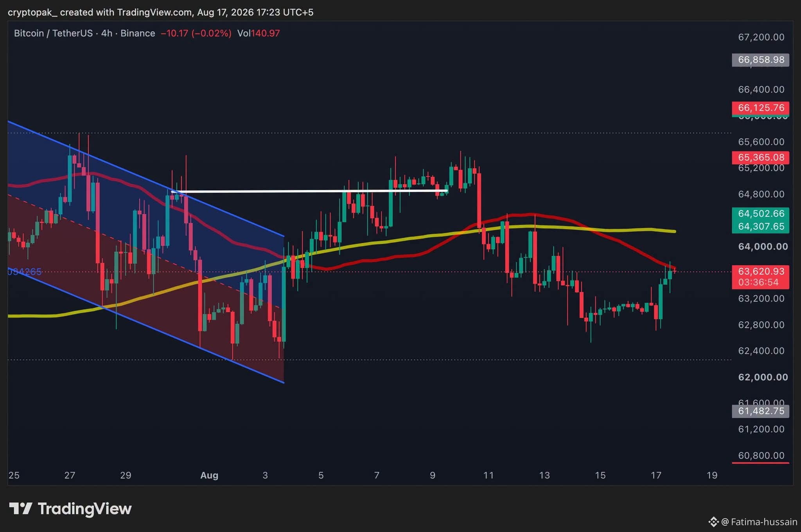This screenshot has height=532, width=801.
Task: Click the TradingView wordmark text
Action: click(x=84, y=509)
